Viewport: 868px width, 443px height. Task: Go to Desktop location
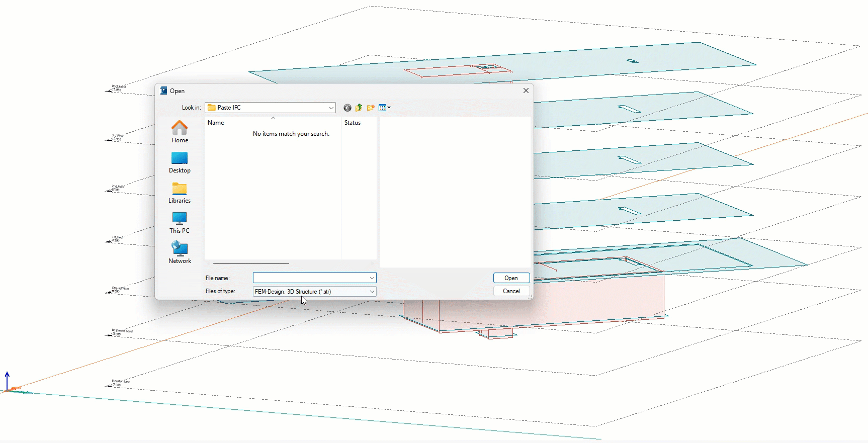(x=180, y=162)
